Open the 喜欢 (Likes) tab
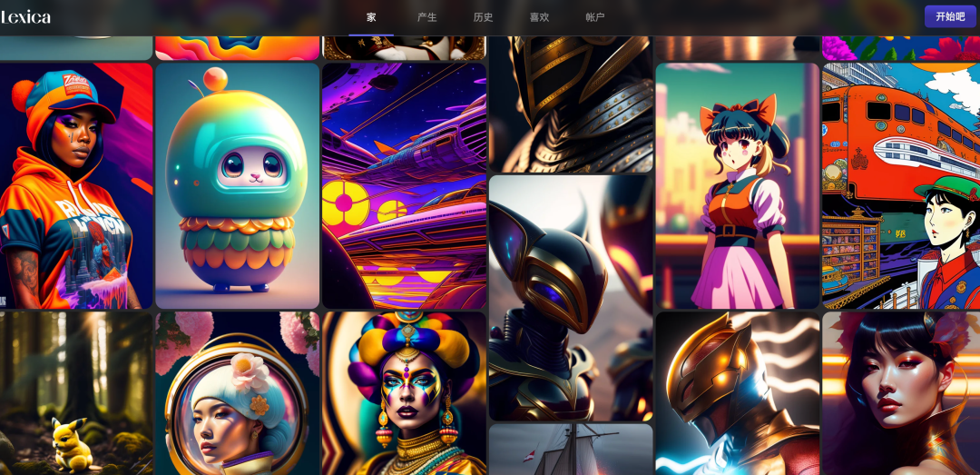The height and width of the screenshot is (475, 980). coord(539,17)
